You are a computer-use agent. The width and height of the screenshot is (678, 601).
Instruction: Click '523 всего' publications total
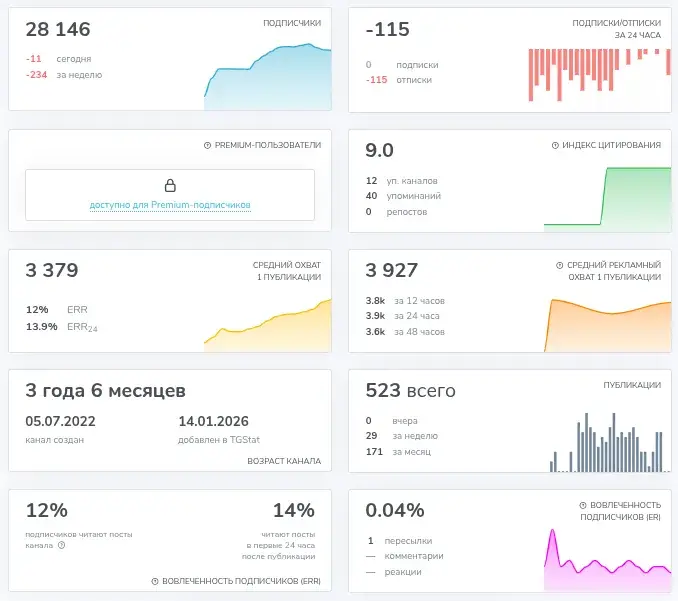(x=410, y=390)
